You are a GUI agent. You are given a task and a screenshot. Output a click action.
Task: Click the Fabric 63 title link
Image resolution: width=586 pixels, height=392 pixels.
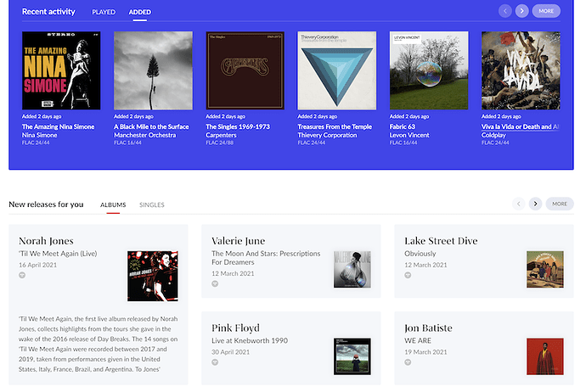click(403, 126)
